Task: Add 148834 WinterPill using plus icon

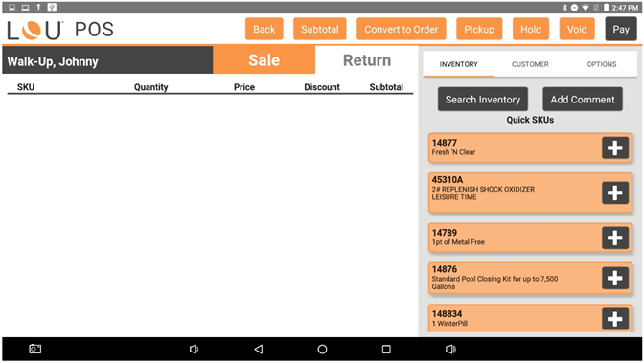Action: coord(615,319)
